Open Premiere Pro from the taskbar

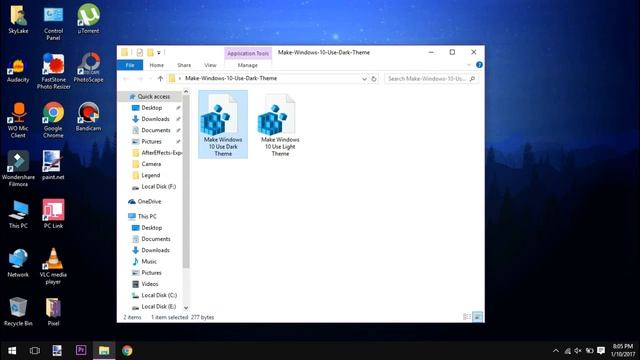coord(81,351)
